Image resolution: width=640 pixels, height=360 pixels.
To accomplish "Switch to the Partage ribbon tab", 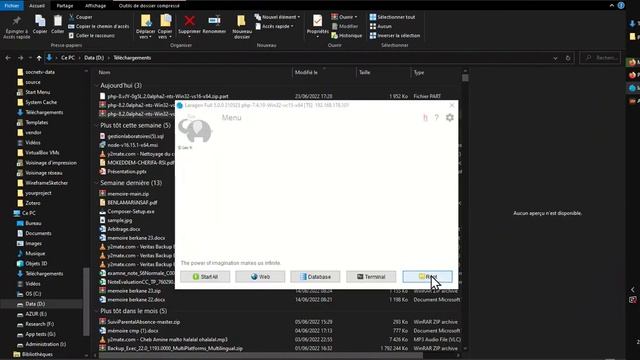I will pos(65,6).
